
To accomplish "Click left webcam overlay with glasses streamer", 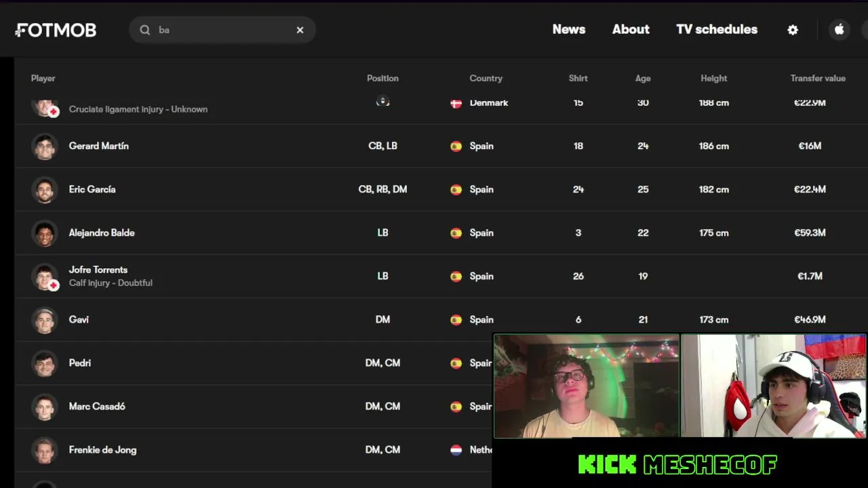I will click(587, 386).
